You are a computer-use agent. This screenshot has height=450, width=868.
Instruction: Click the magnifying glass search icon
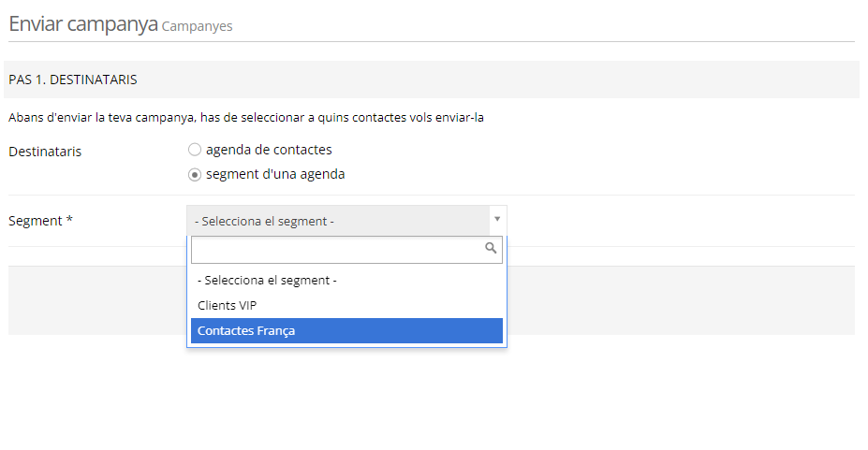(x=491, y=249)
